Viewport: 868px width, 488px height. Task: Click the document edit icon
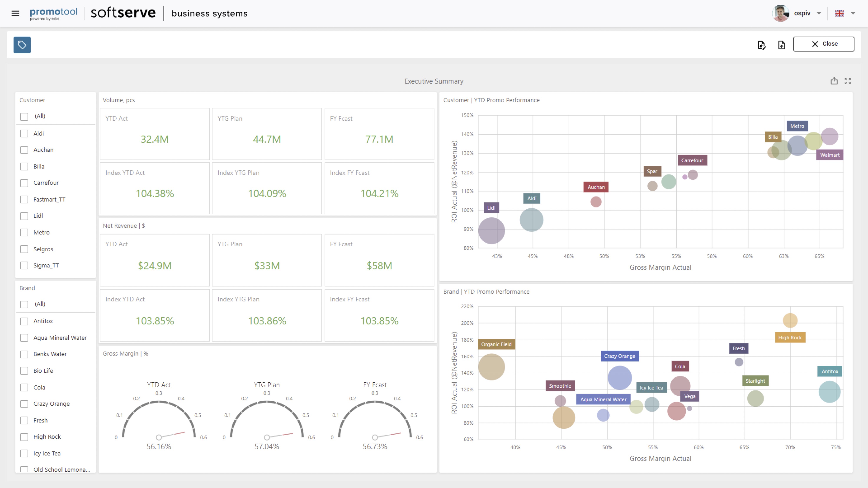[761, 45]
